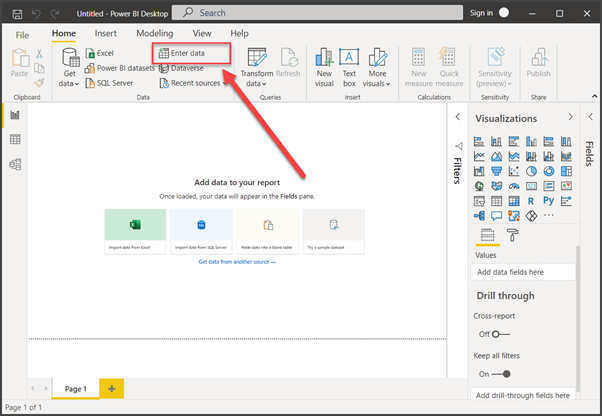This screenshot has width=602, height=416.
Task: Click the SQL Server button
Action: tap(109, 83)
